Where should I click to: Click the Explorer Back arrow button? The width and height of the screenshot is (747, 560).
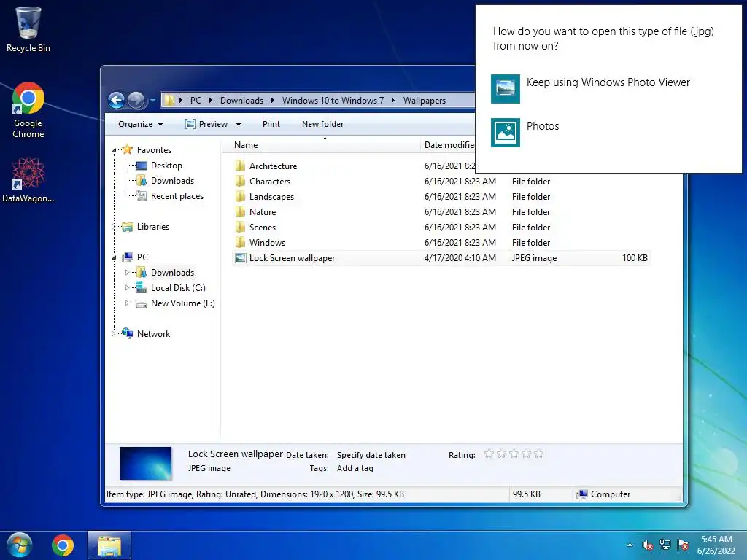116,100
